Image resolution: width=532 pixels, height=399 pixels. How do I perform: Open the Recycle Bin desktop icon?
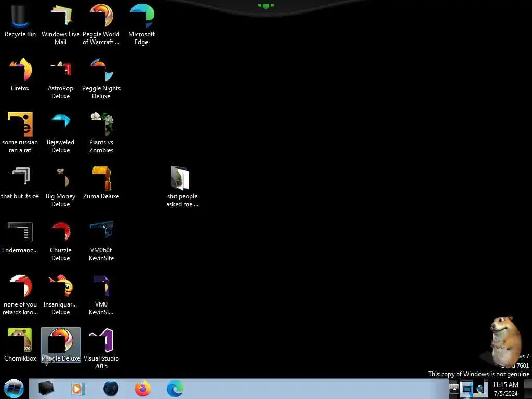point(20,21)
